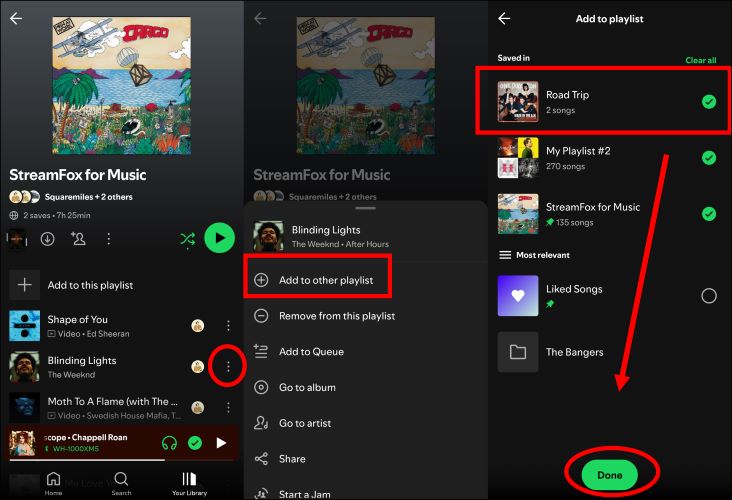Tap Share in the song menu
The image size is (732, 500).
coord(366,459)
